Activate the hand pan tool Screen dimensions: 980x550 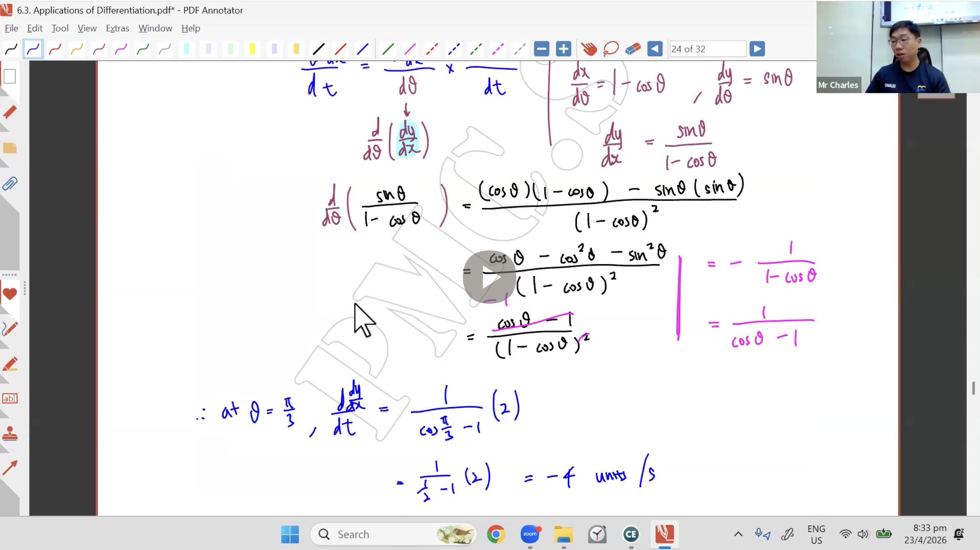point(589,49)
